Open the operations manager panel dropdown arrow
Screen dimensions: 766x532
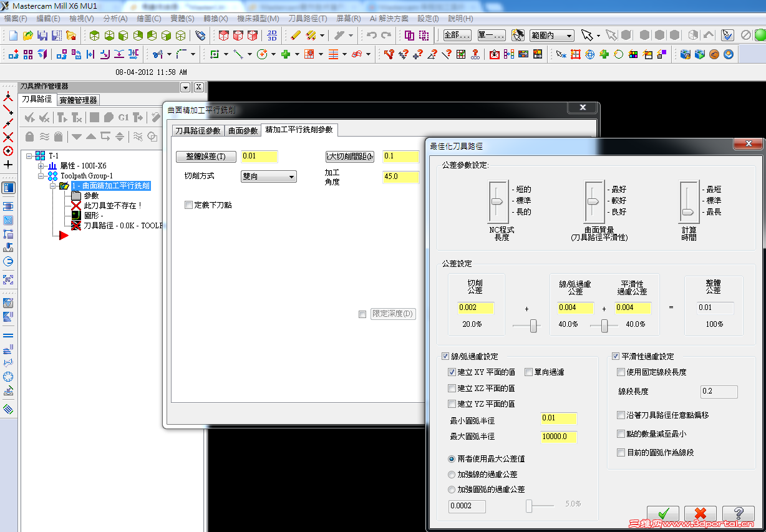(185, 87)
